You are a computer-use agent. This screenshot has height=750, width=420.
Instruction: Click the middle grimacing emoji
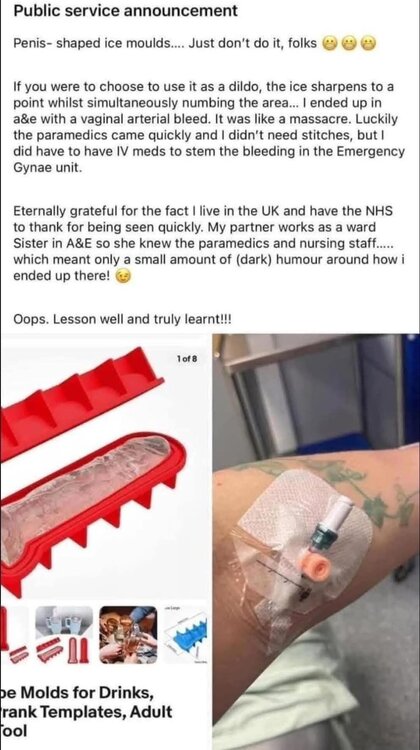(x=349, y=44)
